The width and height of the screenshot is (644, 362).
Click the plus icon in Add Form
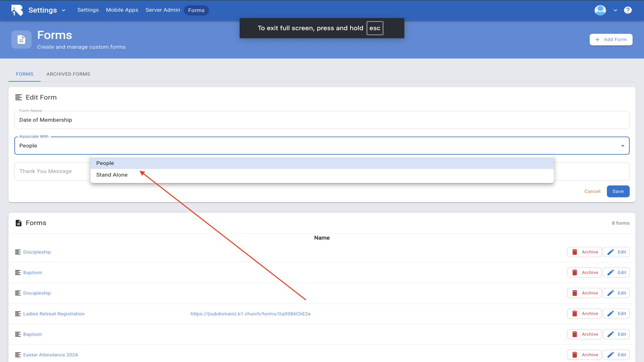(x=597, y=40)
